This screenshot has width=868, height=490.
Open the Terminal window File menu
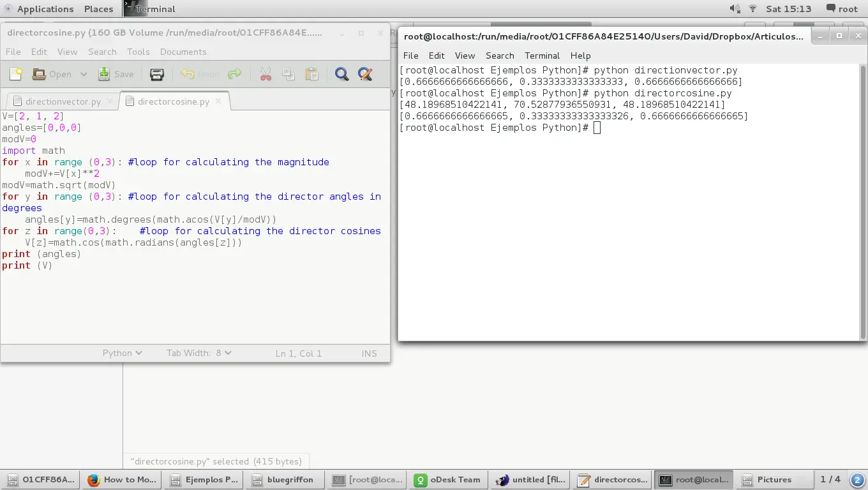click(x=411, y=56)
